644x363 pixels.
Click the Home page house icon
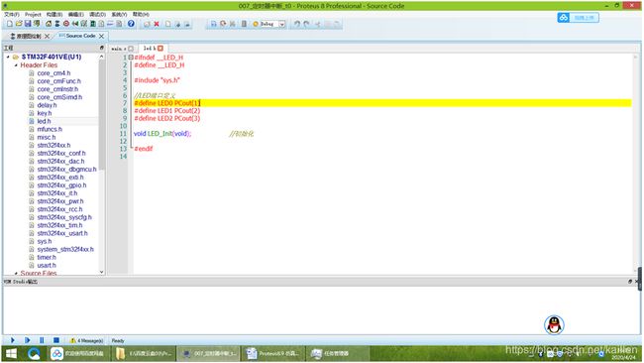tap(49, 24)
